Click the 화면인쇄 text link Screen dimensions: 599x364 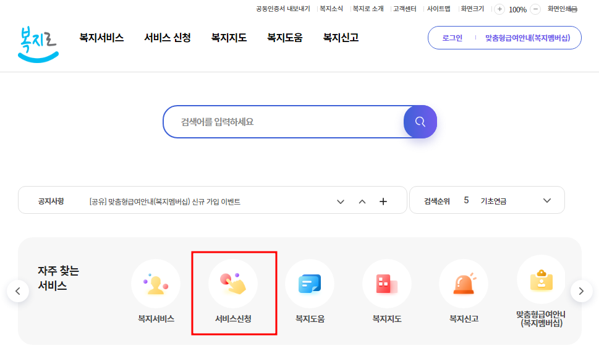559,9
